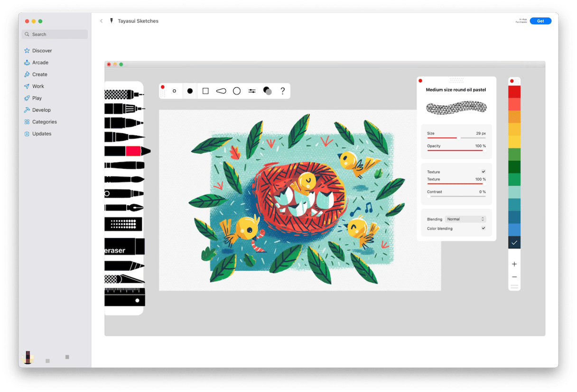Open the overlapping circles blend icon
The height and width of the screenshot is (392, 577).
click(268, 91)
